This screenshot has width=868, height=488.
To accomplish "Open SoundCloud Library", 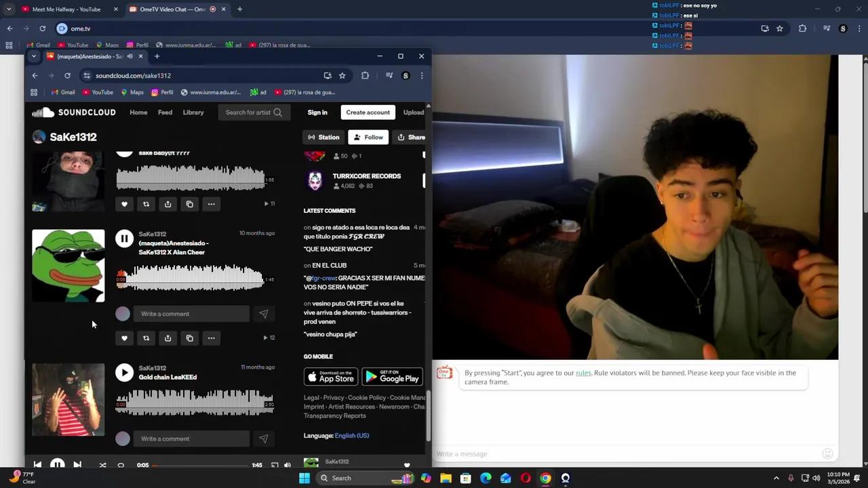I will click(x=193, y=113).
